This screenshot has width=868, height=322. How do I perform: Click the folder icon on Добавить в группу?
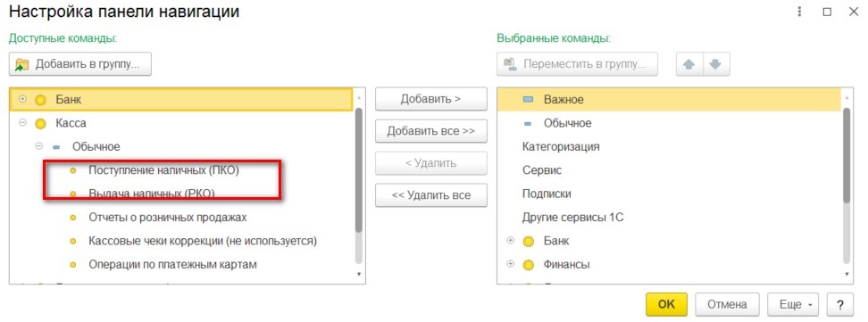[22, 64]
